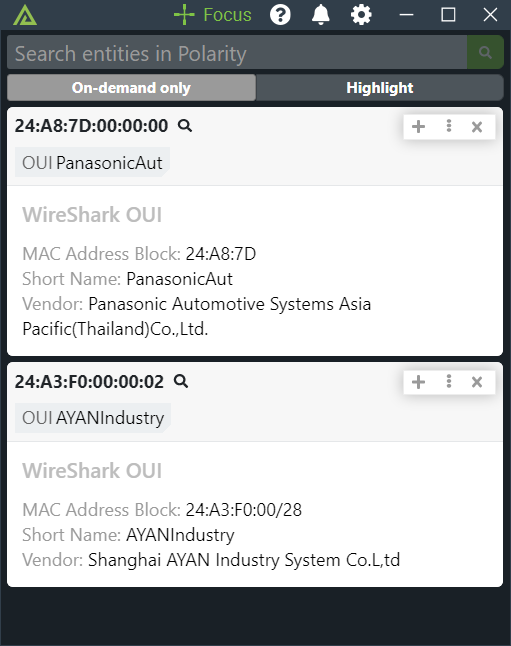Dismiss the 24:A3:F0:00:00:02 result card

coord(477,382)
